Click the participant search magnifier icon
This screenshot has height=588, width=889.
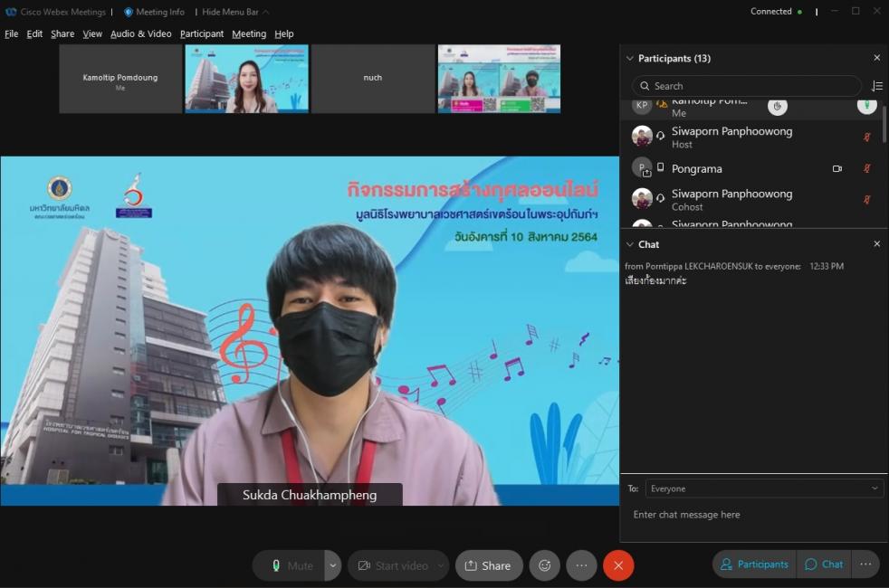pyautogui.click(x=645, y=86)
